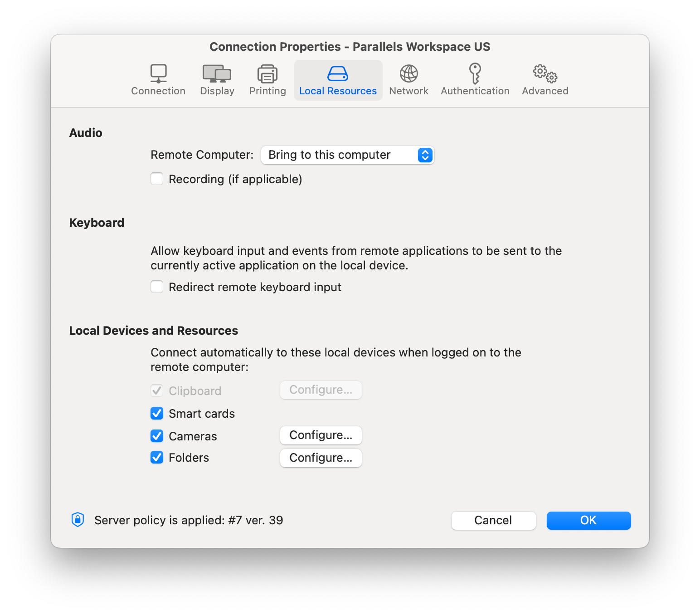This screenshot has width=700, height=615.
Task: Enable the Recording (if applicable) checkbox
Action: click(x=157, y=179)
